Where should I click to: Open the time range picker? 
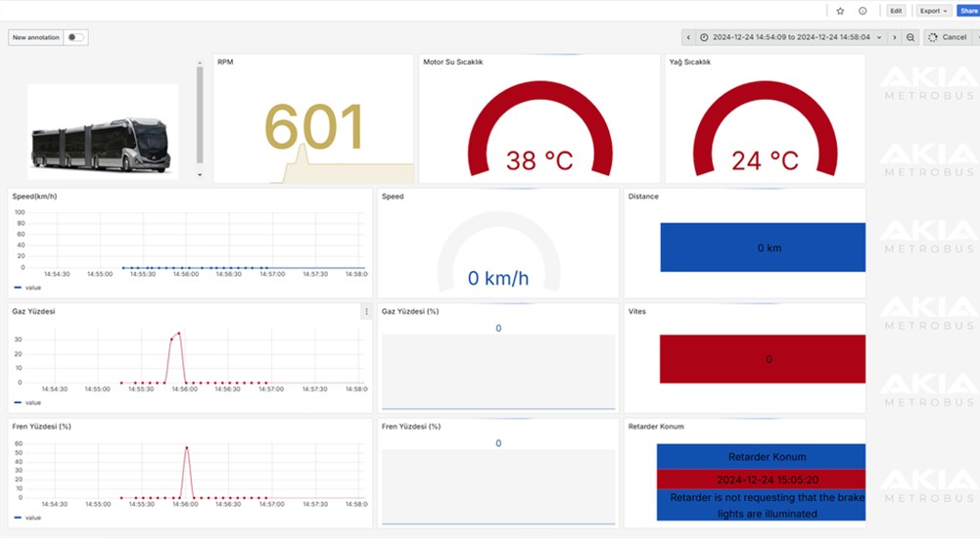[791, 37]
